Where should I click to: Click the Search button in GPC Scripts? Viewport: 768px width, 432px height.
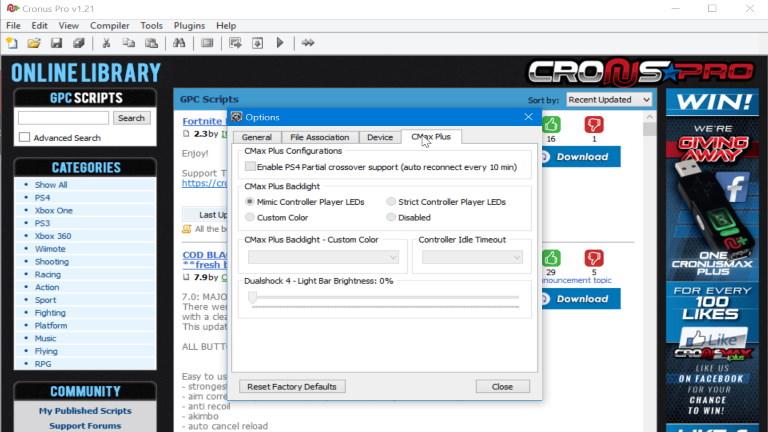point(131,118)
